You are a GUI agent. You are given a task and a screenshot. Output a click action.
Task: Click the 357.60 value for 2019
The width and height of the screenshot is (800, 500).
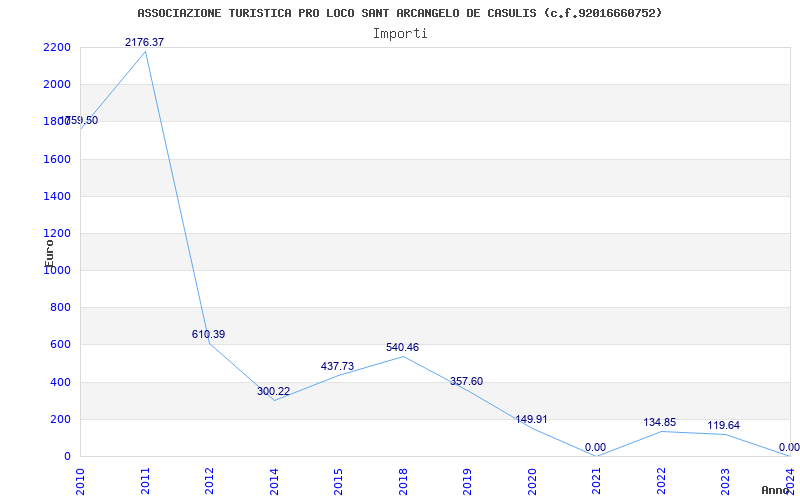pyautogui.click(x=466, y=382)
